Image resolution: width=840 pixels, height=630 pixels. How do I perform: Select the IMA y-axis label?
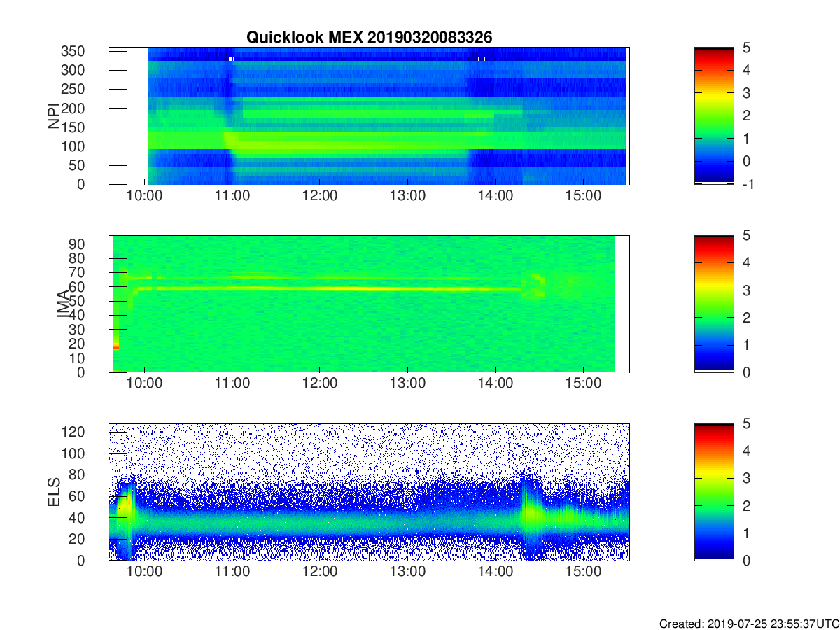tap(64, 304)
